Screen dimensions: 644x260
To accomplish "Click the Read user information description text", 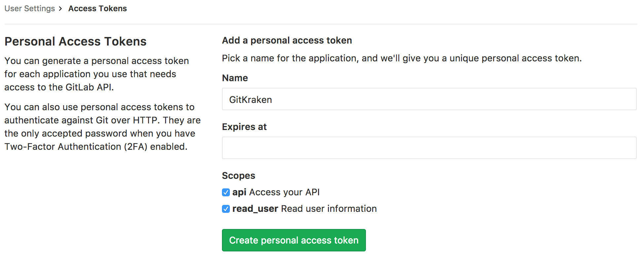I will (329, 209).
